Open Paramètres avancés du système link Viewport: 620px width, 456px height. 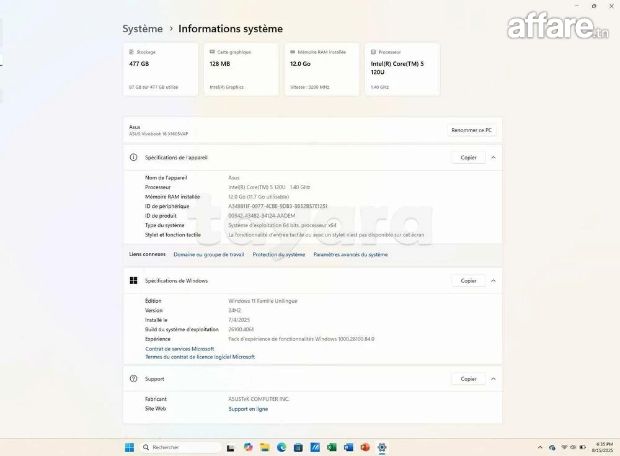point(350,254)
